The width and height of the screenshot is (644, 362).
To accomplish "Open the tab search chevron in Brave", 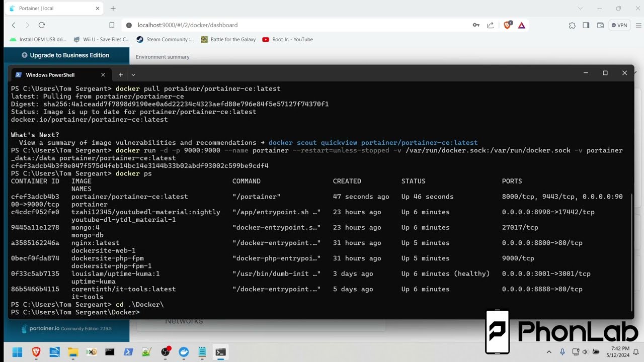I will click(580, 9).
